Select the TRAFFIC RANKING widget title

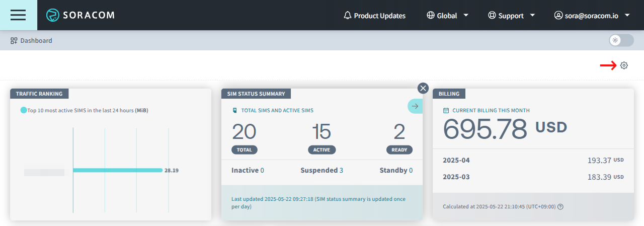tap(39, 94)
